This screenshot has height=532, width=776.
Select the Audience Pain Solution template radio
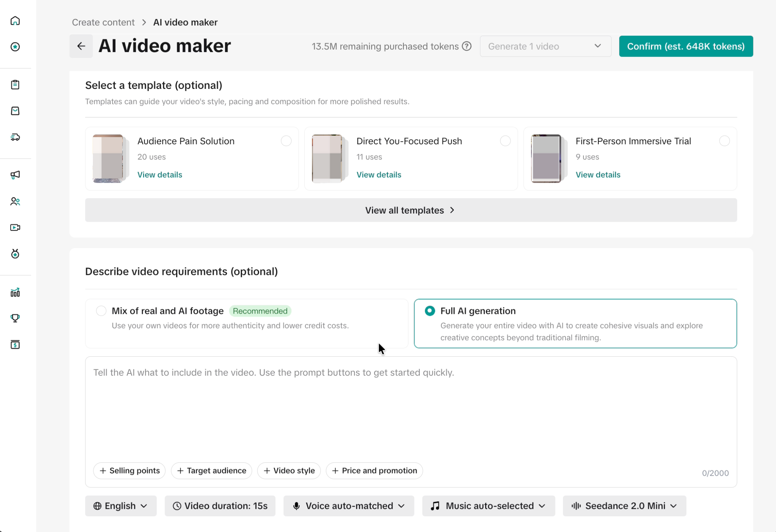286,141
